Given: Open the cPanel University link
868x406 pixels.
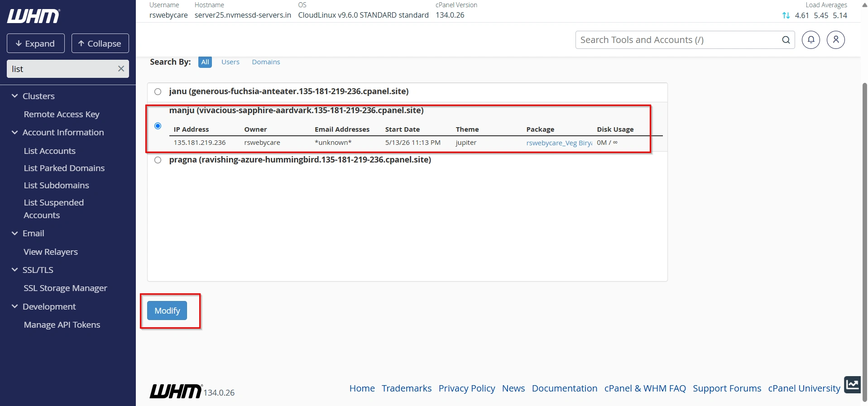Looking at the screenshot, I should point(804,388).
